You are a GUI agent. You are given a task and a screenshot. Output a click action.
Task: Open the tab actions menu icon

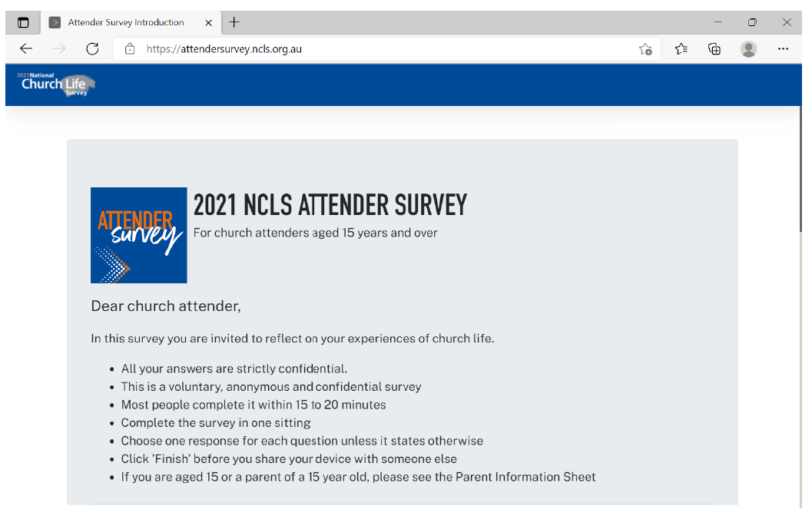[x=23, y=22]
